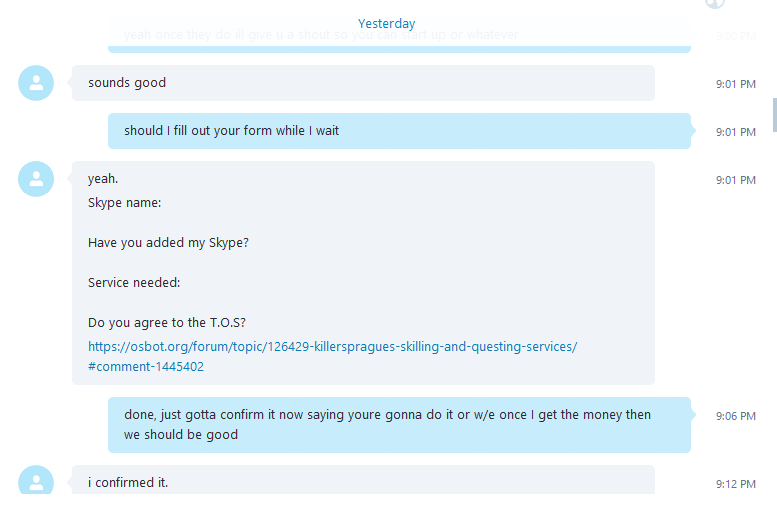
Task: Click the "Have you added my Skype?" line
Action: click(168, 243)
